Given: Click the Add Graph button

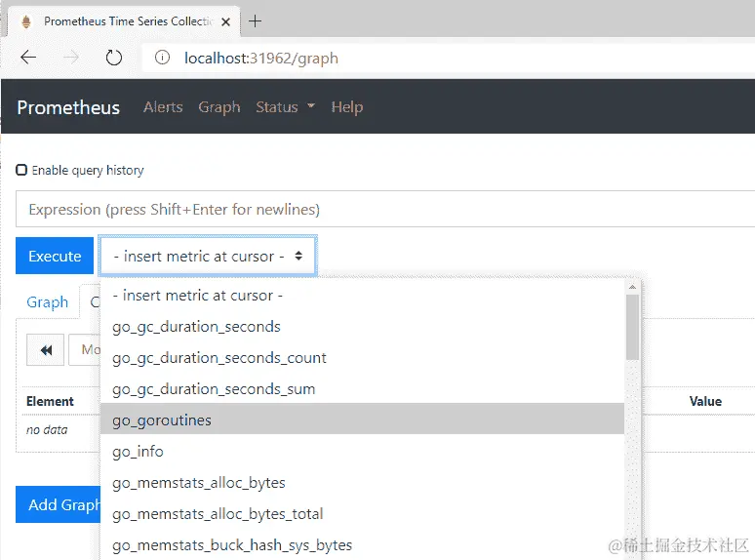Looking at the screenshot, I should 59,504.
